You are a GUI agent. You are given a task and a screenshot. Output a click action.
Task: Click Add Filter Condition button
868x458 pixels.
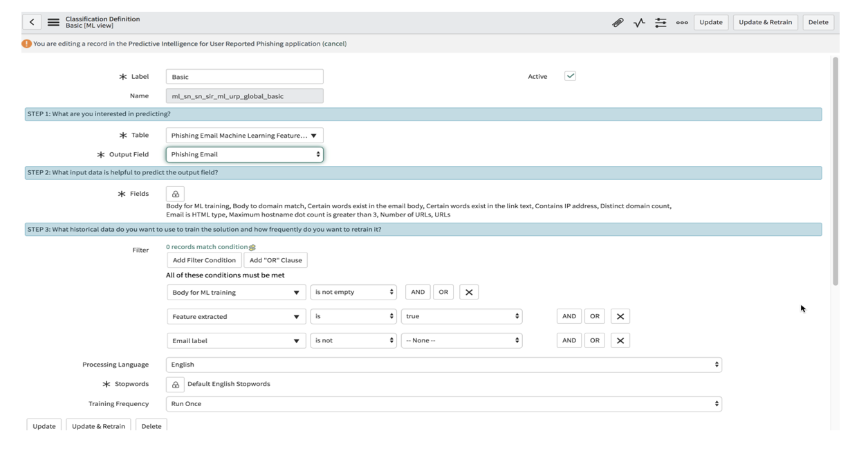click(204, 261)
